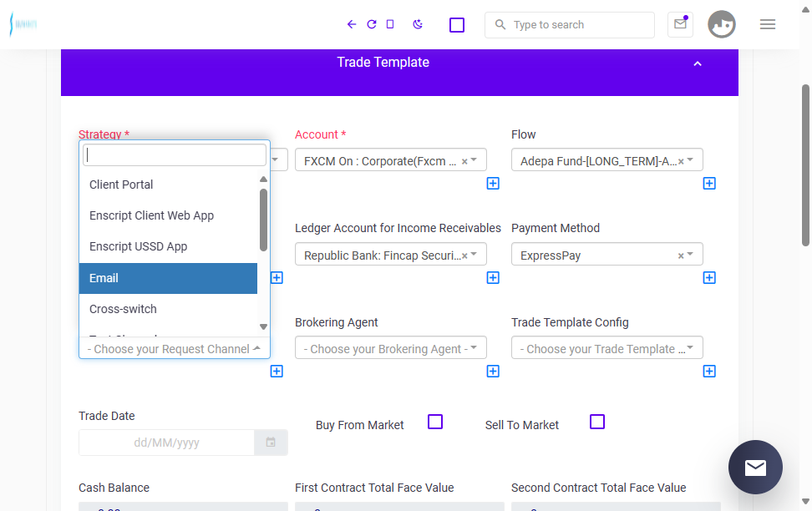Click First Contract Total Face Value label
Image resolution: width=812 pixels, height=511 pixels.
(374, 488)
